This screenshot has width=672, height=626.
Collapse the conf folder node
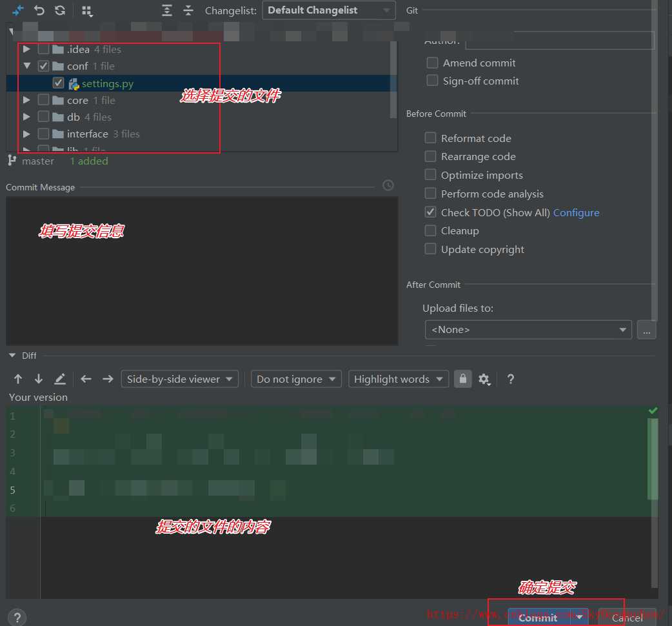[27, 66]
